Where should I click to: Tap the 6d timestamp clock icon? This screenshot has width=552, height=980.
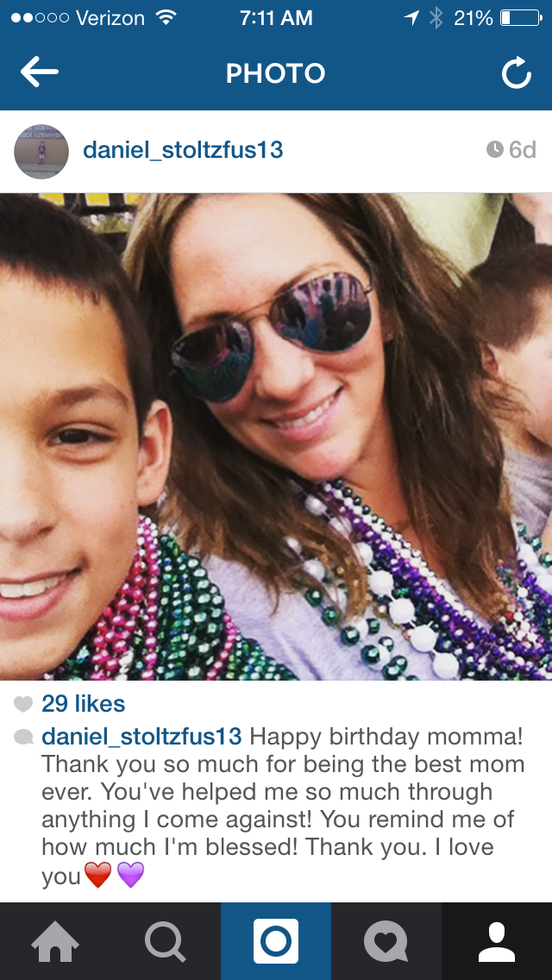point(494,149)
